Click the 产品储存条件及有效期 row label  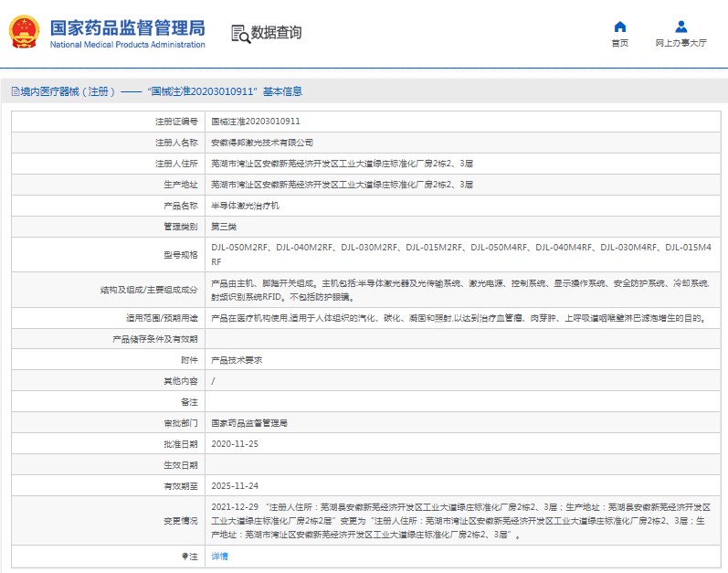(x=155, y=339)
